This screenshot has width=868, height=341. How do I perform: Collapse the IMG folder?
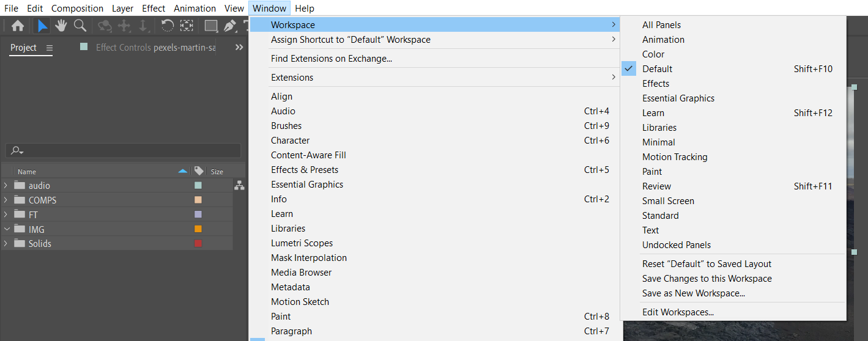coord(6,230)
